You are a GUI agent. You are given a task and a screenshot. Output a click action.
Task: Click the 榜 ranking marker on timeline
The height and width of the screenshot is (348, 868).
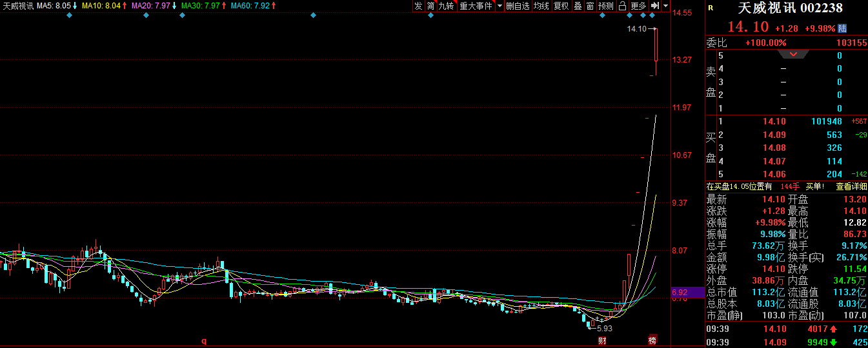(x=652, y=341)
